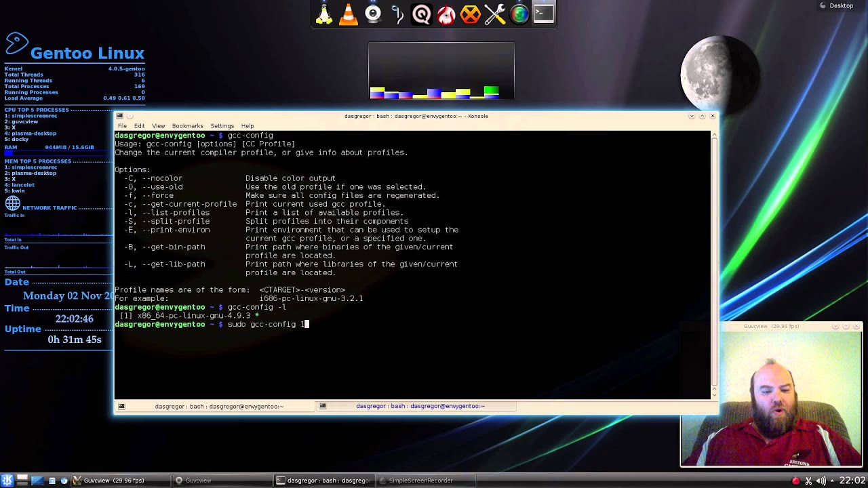The width and height of the screenshot is (868, 488).
Task: Open the clipboard scissors tray icon
Action: [x=808, y=481]
